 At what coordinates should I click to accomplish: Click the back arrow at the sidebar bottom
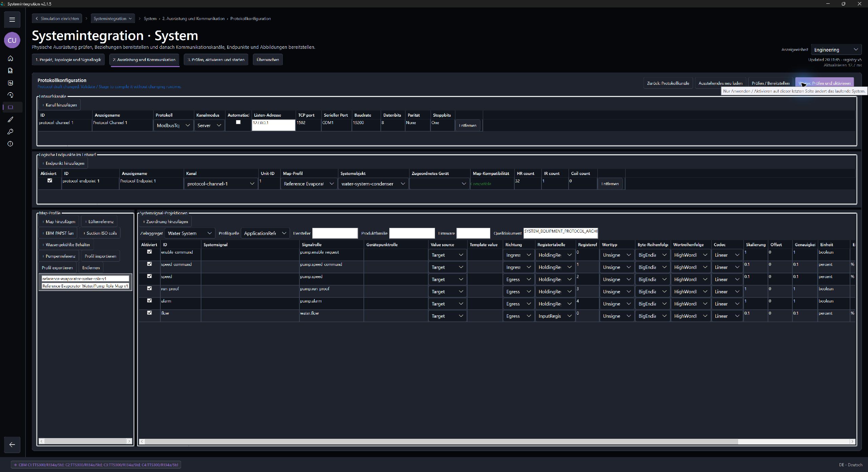click(x=12, y=445)
